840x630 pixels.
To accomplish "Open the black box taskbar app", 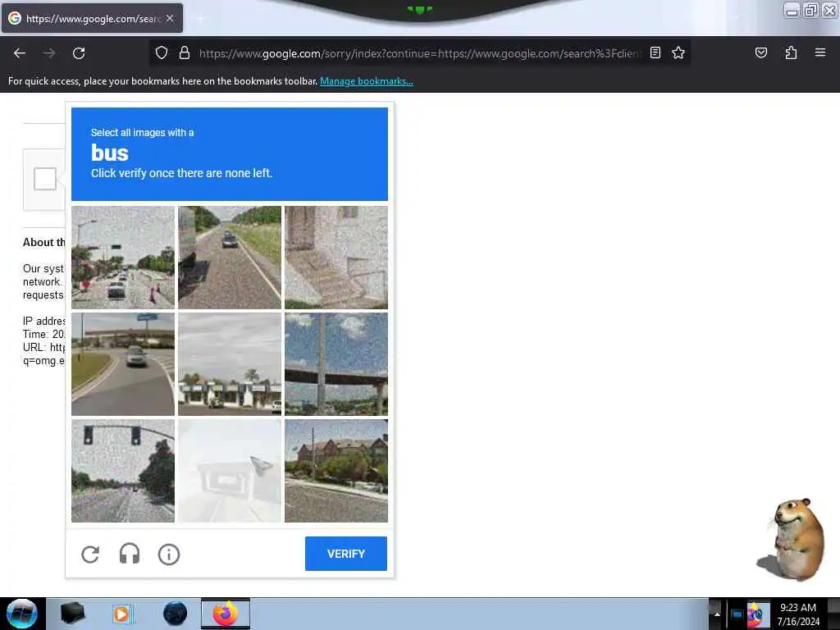I will tap(73, 614).
